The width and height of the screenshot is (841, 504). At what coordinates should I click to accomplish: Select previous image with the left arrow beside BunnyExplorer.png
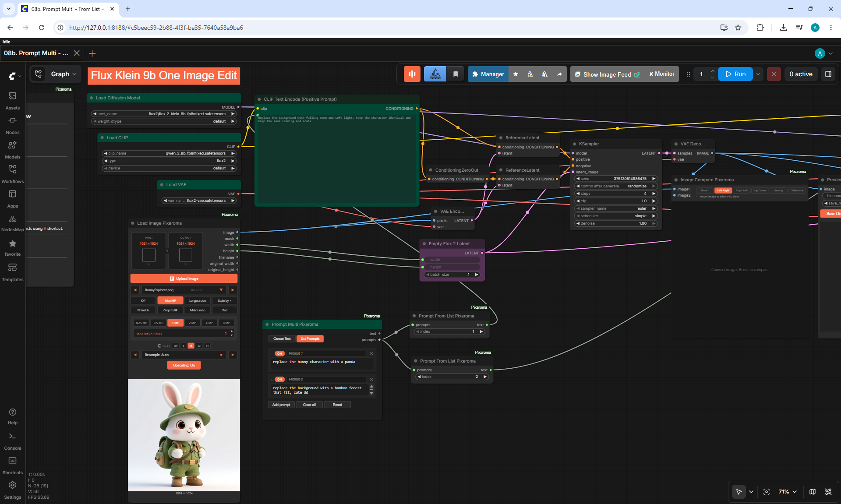tap(135, 290)
